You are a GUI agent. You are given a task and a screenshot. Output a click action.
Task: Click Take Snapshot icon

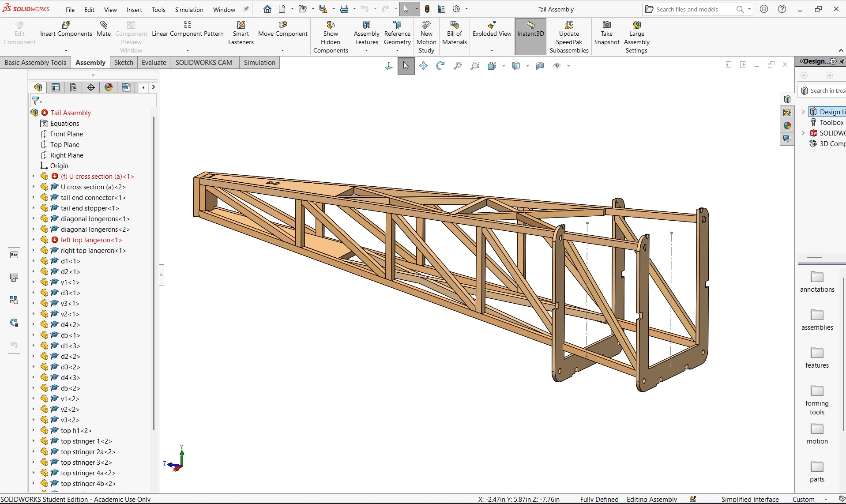tap(607, 25)
